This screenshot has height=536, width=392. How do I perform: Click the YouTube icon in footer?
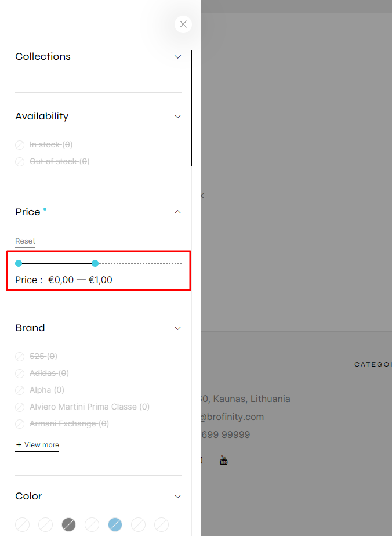click(x=223, y=460)
